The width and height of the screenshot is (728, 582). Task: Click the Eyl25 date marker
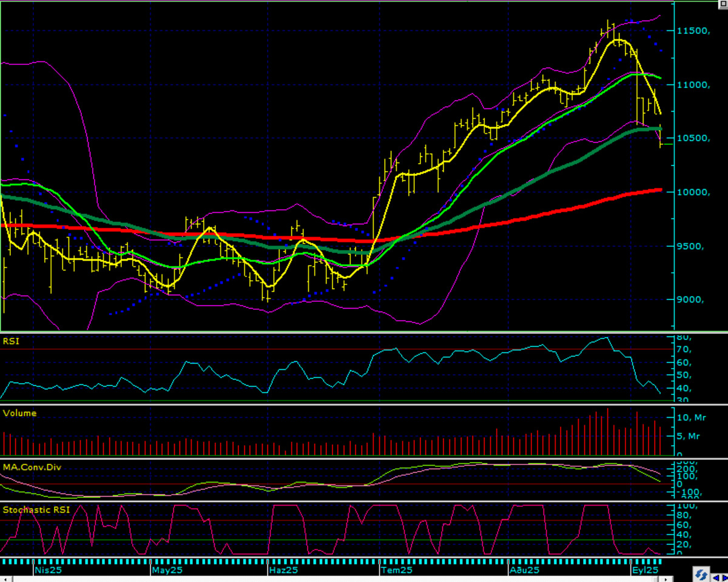645,570
